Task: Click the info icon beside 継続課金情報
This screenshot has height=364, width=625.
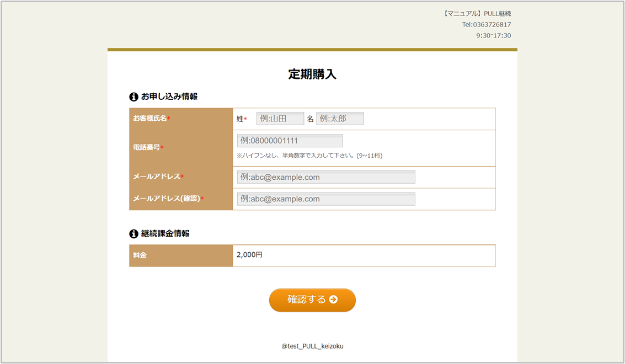Action: pos(133,234)
